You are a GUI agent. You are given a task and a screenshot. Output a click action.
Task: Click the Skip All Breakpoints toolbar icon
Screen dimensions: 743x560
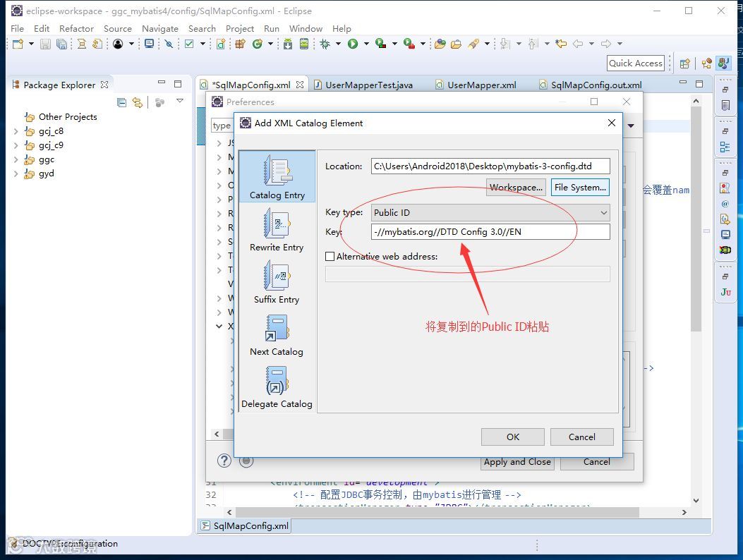tap(169, 44)
